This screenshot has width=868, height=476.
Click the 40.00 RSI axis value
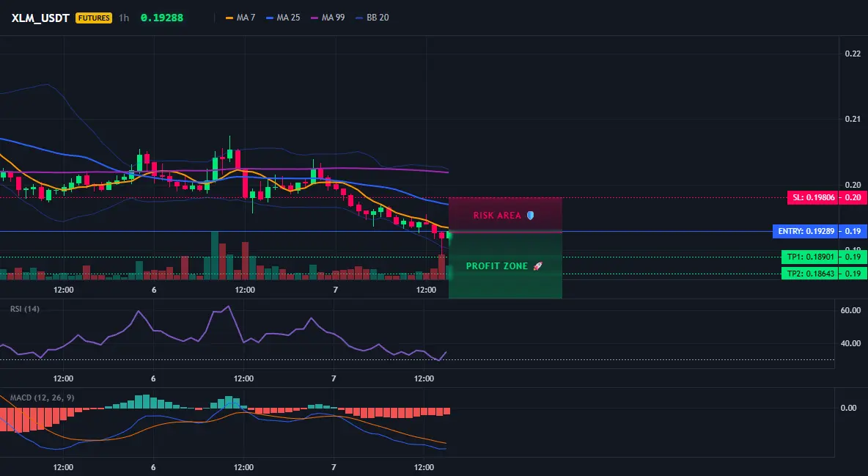pyautogui.click(x=850, y=343)
